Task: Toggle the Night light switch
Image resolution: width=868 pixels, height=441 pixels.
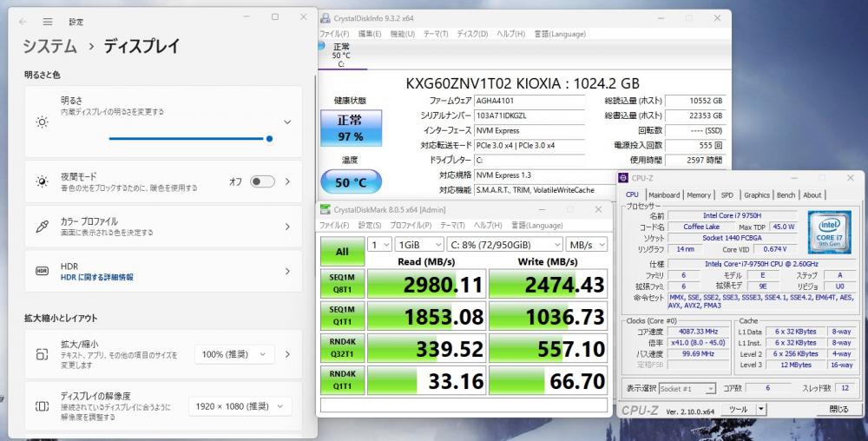Action: [262, 181]
